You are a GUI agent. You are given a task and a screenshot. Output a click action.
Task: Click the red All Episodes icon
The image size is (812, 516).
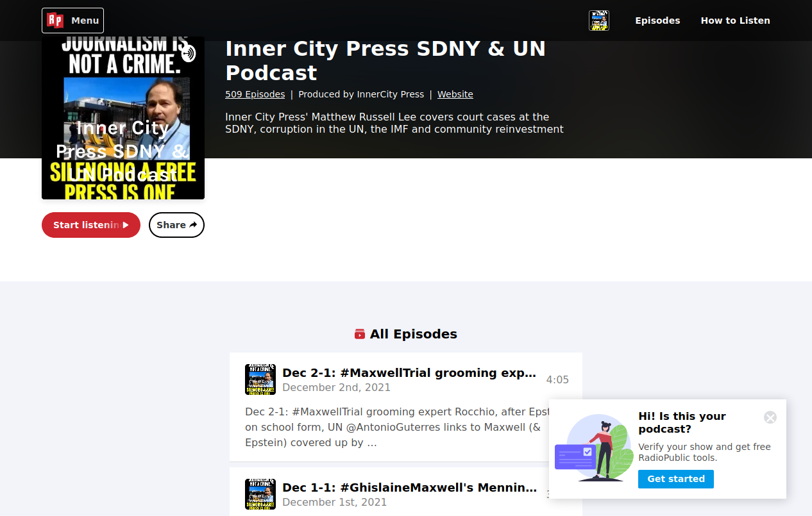pyautogui.click(x=360, y=334)
